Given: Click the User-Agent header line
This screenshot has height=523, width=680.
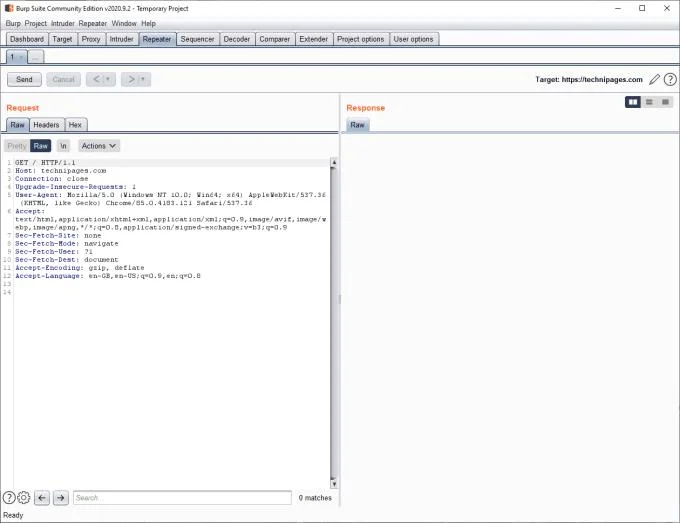Looking at the screenshot, I should coord(170,199).
